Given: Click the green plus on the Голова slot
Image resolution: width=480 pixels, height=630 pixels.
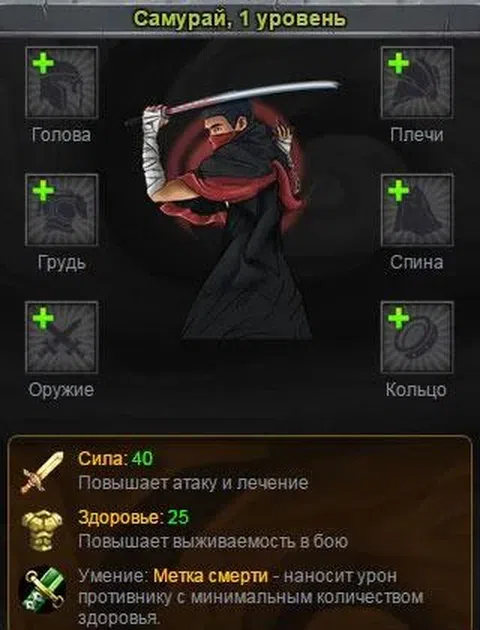Looking at the screenshot, I should coord(43,65).
